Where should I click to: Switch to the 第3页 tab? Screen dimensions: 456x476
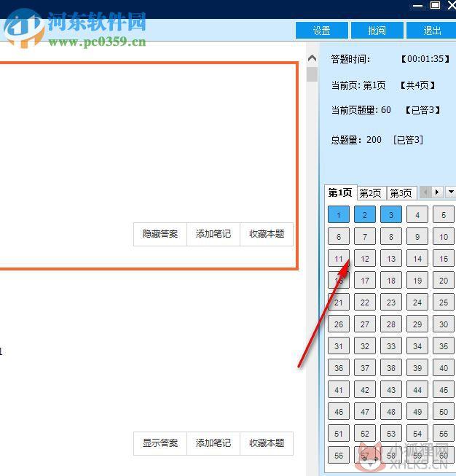401,193
